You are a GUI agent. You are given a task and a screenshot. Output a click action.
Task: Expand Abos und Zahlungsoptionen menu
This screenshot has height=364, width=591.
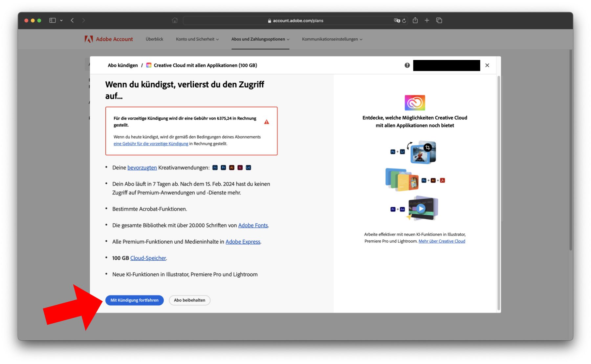[x=260, y=39]
